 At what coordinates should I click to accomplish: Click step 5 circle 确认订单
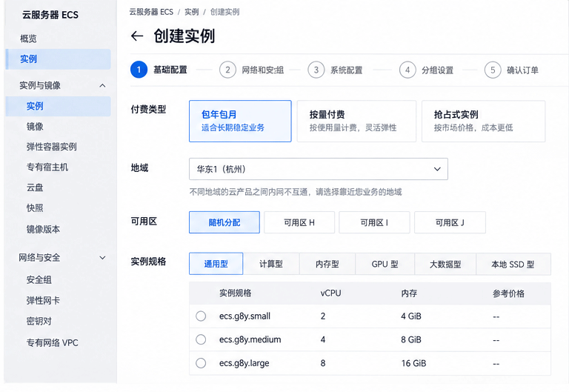pos(493,70)
